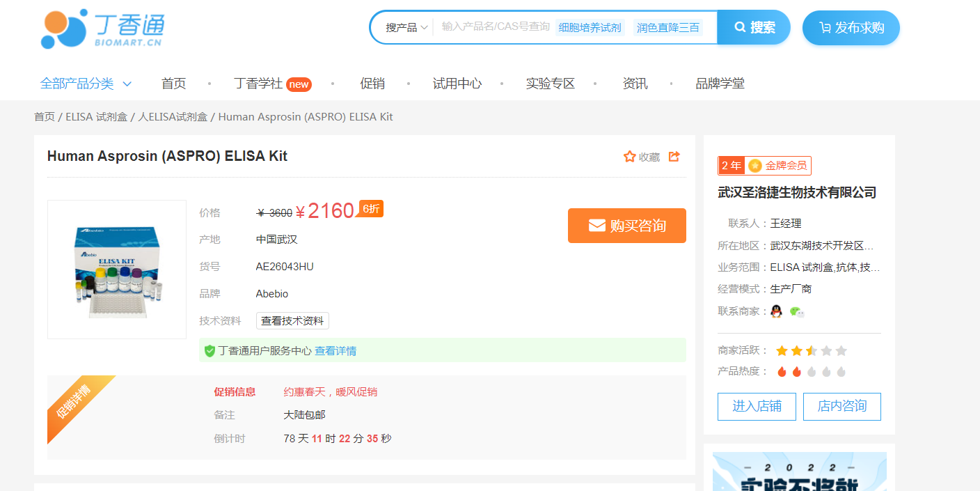This screenshot has width=980, height=491.
Task: Click the star 收藏 favorite icon
Action: coord(629,157)
